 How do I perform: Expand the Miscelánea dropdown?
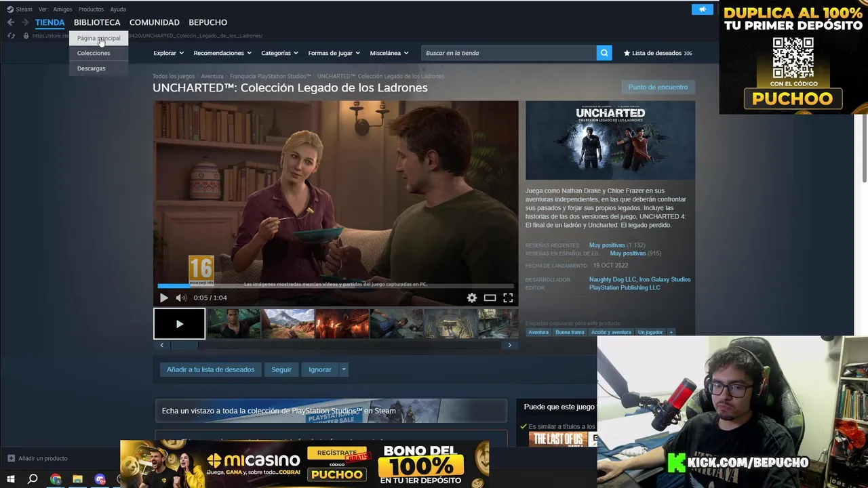[389, 53]
